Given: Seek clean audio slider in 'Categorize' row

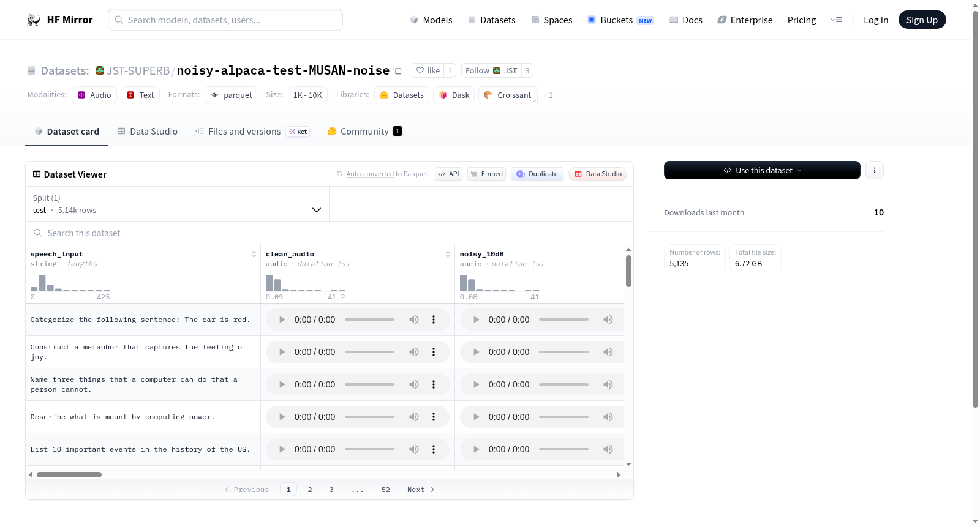Looking at the screenshot, I should pos(369,320).
